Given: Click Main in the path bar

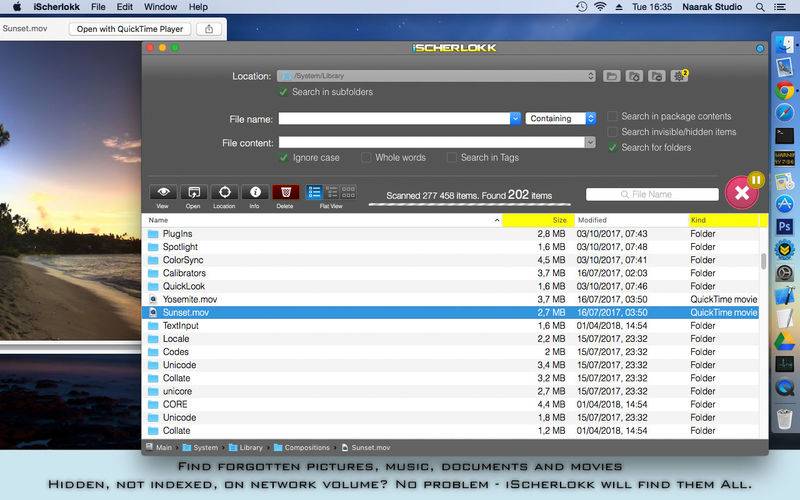Looking at the screenshot, I should 159,447.
